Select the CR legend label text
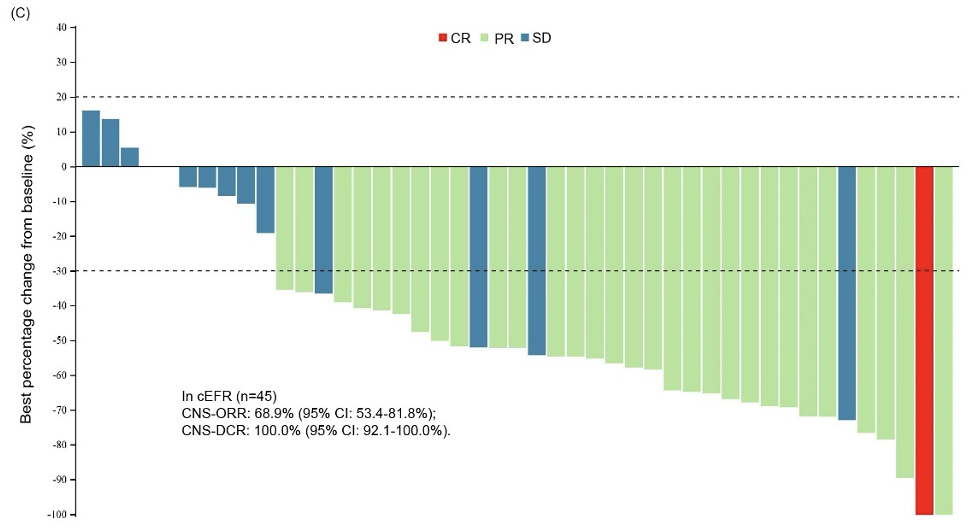The width and height of the screenshot is (970, 532). click(x=461, y=38)
